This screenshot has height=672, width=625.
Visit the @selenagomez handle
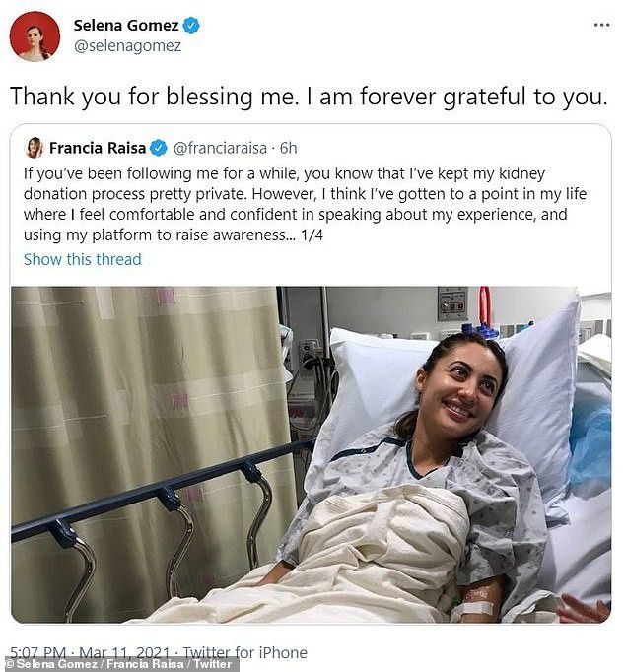tap(127, 45)
